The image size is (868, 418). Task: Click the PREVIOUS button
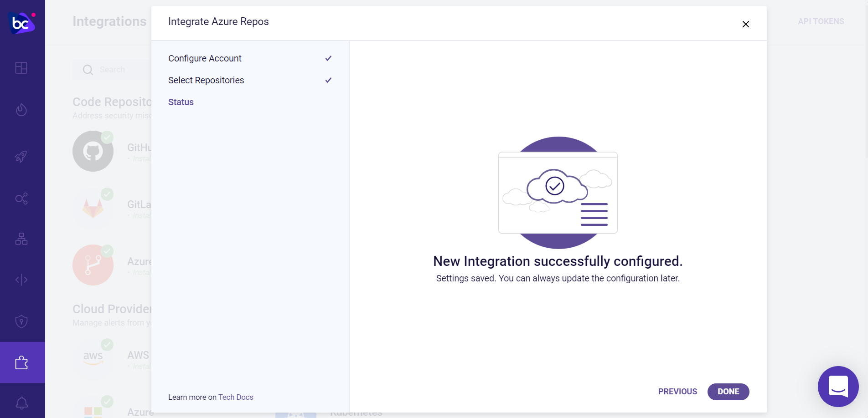[x=677, y=392]
